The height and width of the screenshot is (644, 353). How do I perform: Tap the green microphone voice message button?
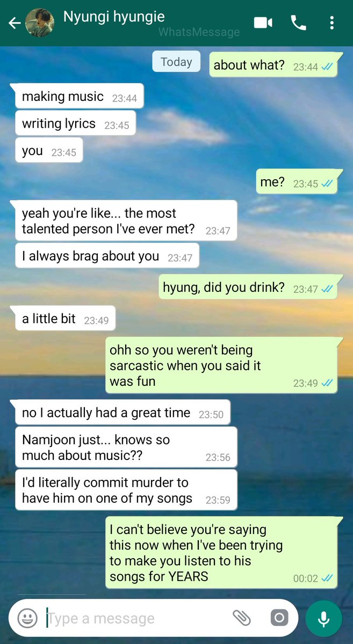point(323,619)
